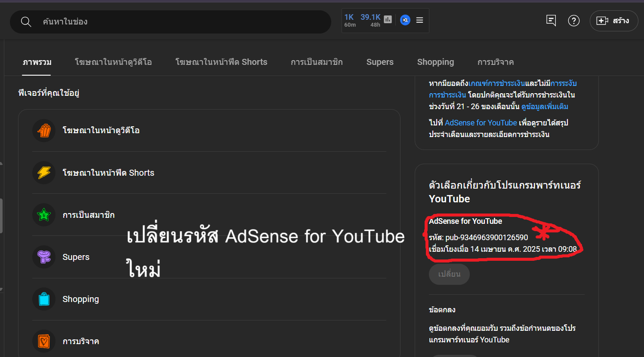
Task: Focus the channel search field
Action: coord(171,22)
